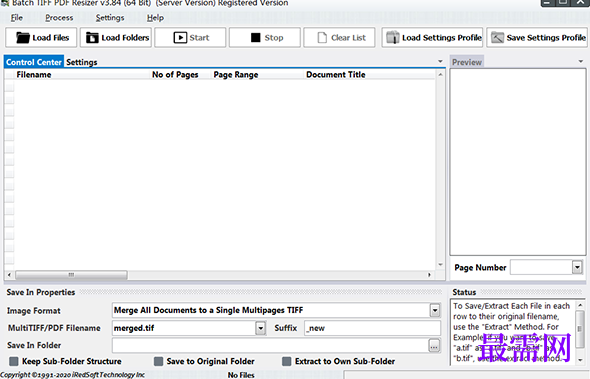Click the Preview image area
Viewport: 590px width, 379px height.
[518, 162]
